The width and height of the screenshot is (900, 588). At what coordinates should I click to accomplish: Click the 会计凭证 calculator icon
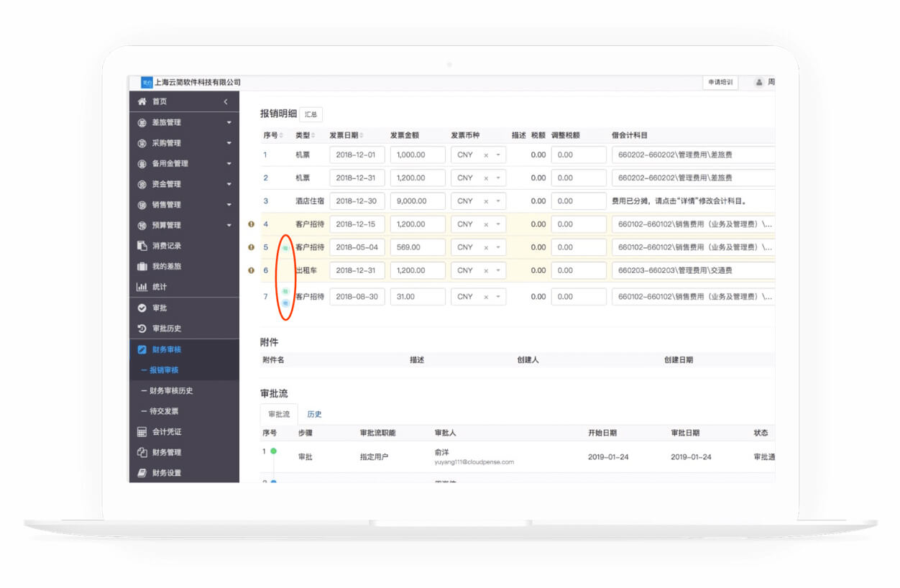pyautogui.click(x=142, y=432)
